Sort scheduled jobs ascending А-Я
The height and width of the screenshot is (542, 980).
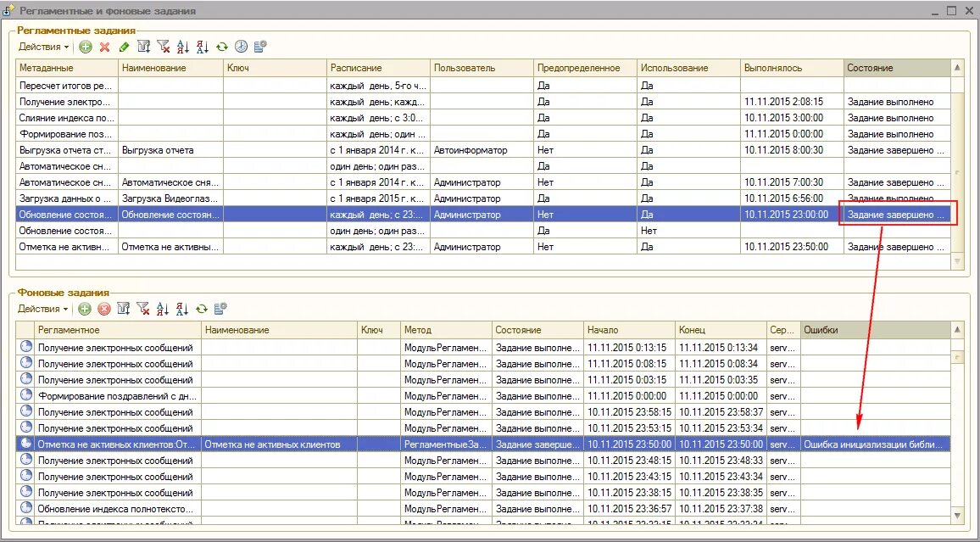182,47
